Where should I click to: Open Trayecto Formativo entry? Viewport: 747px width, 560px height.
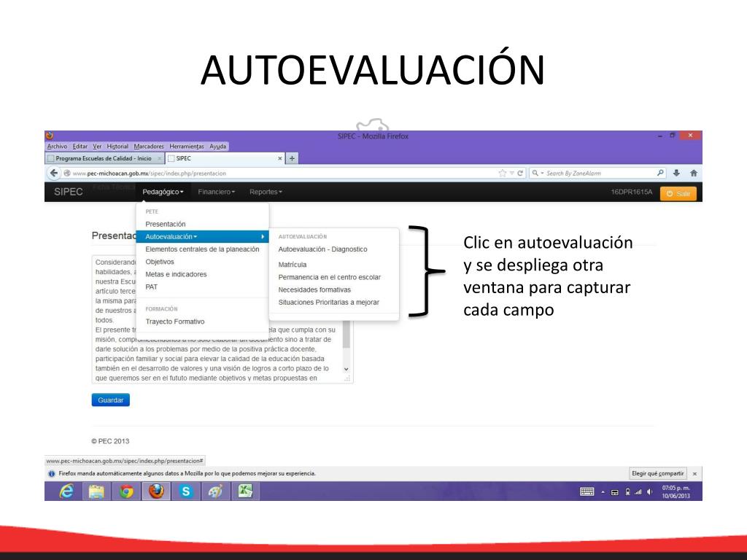(x=175, y=322)
